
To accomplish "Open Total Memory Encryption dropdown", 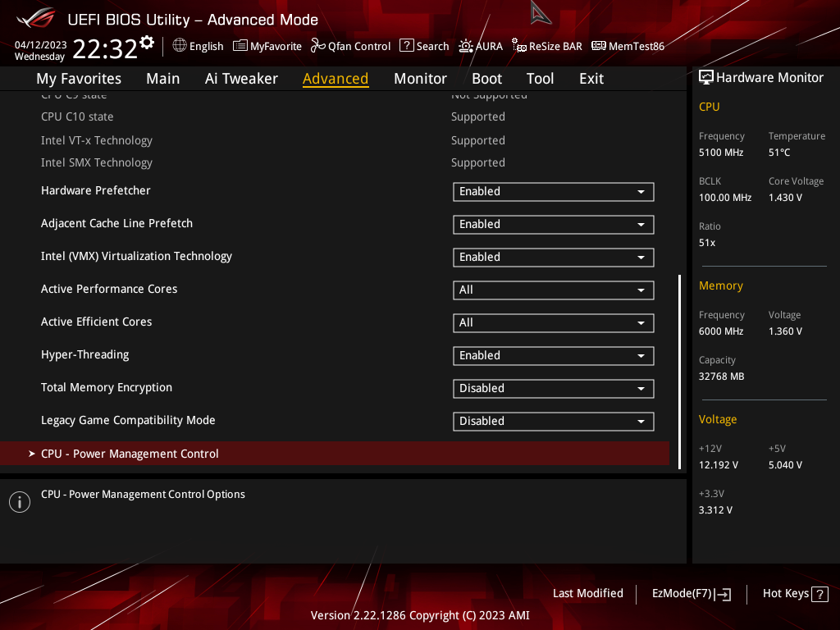I will pyautogui.click(x=553, y=388).
